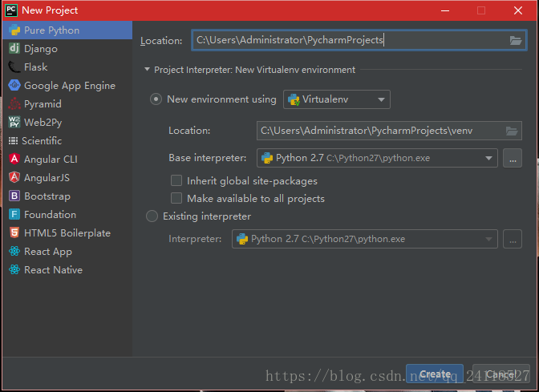The height and width of the screenshot is (392, 539).
Task: Pick Google App Engine project type
Action: pos(67,85)
